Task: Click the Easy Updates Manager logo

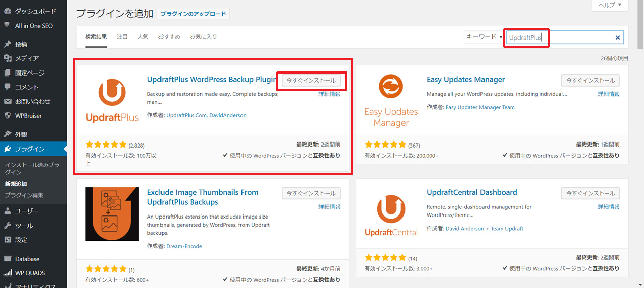Action: pos(391,100)
